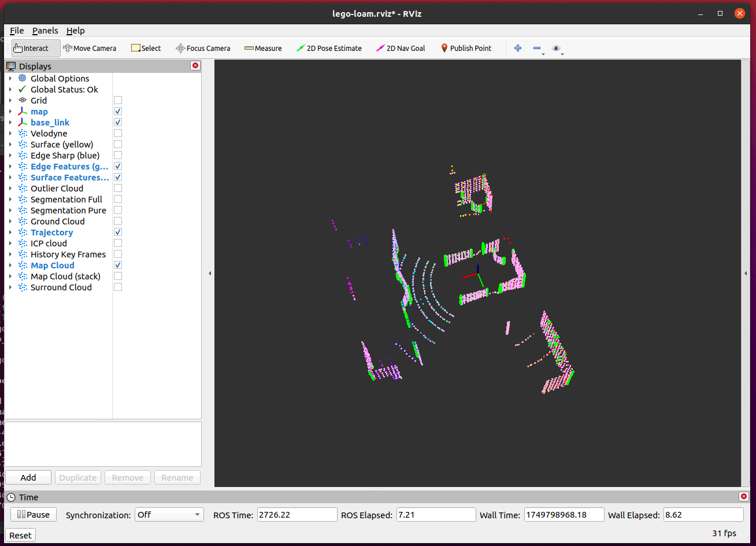
Task: Click the Trajectory point cloud icon
Action: point(23,232)
